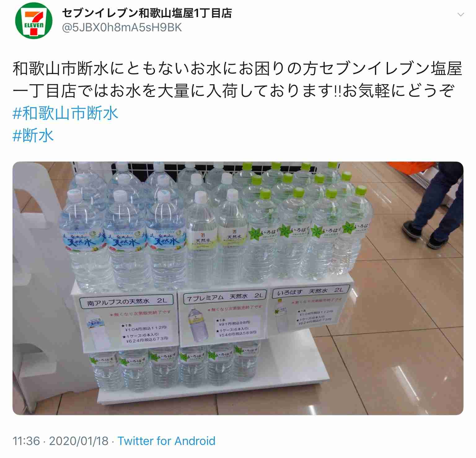Open the 11:36 tweet timestamp
This screenshot has height=458, width=476.
tap(26, 441)
